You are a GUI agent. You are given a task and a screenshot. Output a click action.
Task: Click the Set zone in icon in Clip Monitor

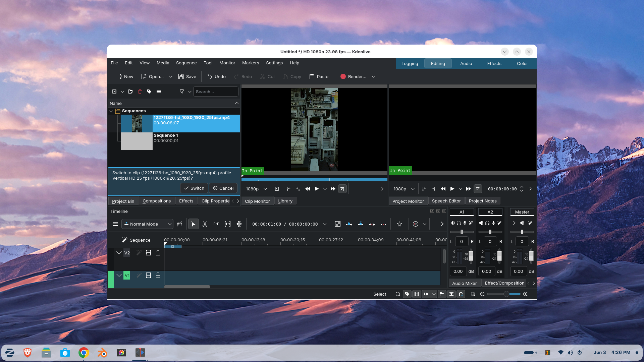[x=288, y=189]
